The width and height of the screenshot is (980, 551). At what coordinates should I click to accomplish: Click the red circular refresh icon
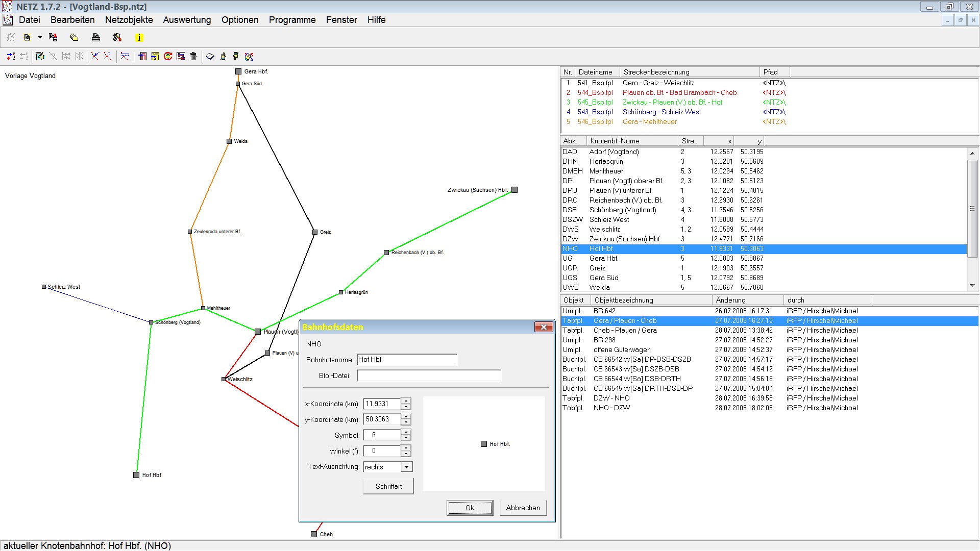168,57
